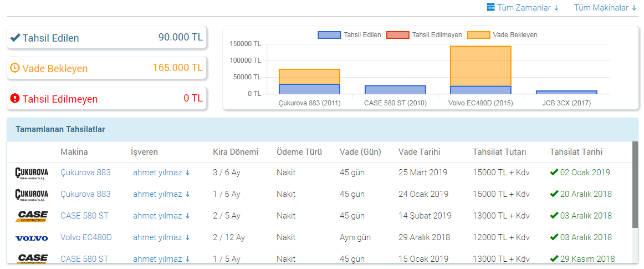Click the blue bar for CASE 580 ST
The image size is (644, 269).
click(x=395, y=90)
